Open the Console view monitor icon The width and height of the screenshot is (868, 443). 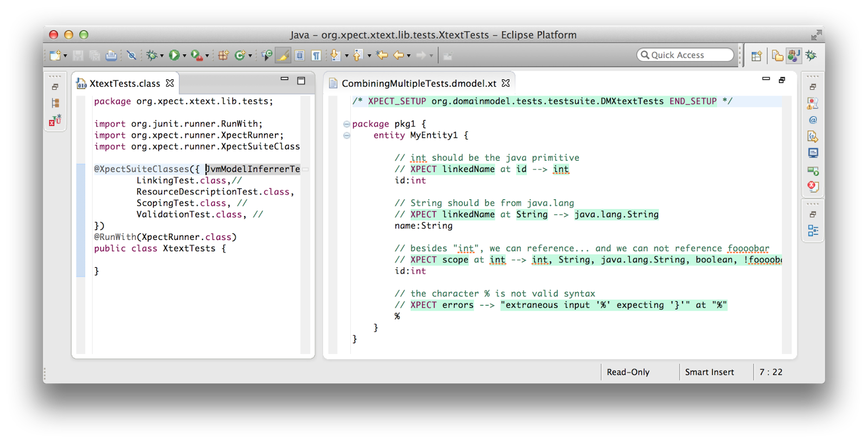coord(813,153)
